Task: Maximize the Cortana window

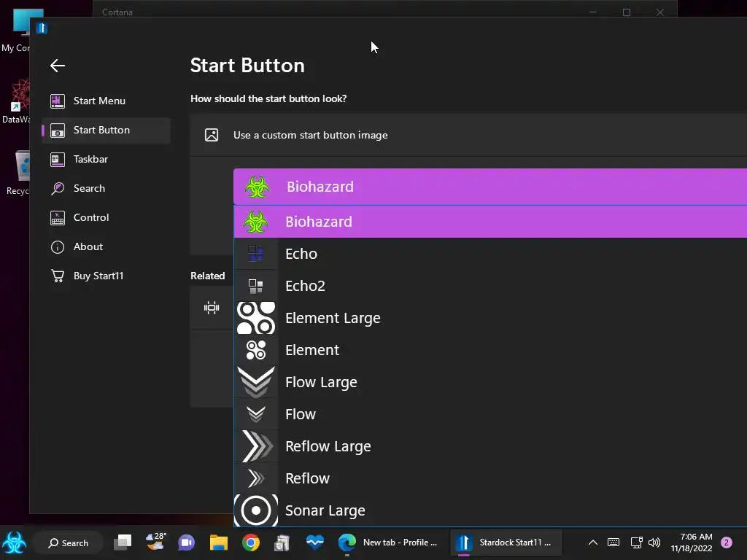Action: click(627, 12)
